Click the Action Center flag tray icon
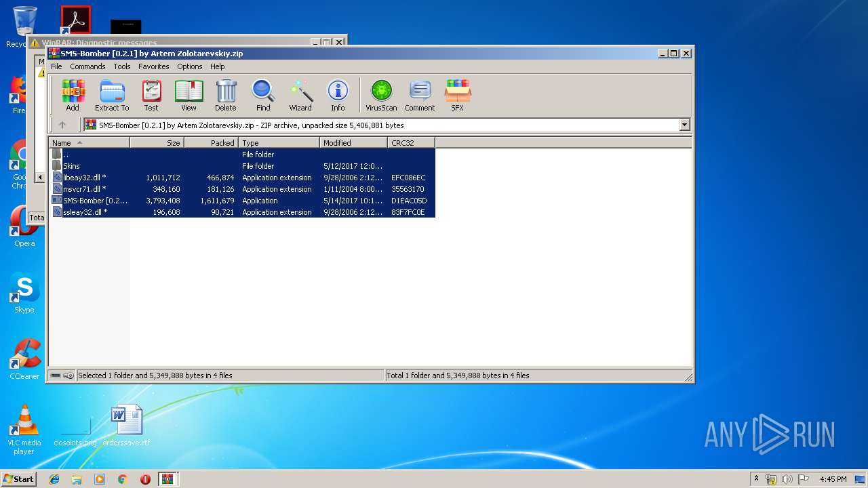868x488 pixels. coord(802,479)
